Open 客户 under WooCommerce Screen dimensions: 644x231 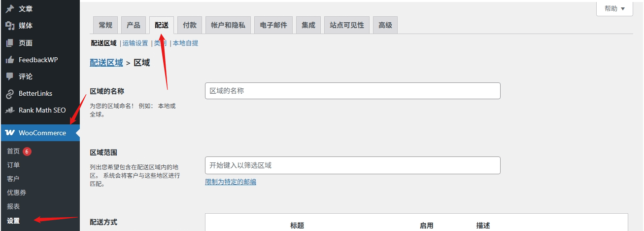[x=13, y=179]
